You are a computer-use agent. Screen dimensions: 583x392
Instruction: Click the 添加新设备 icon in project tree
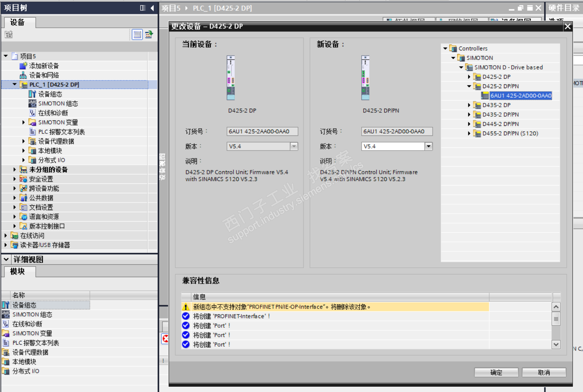pos(23,66)
